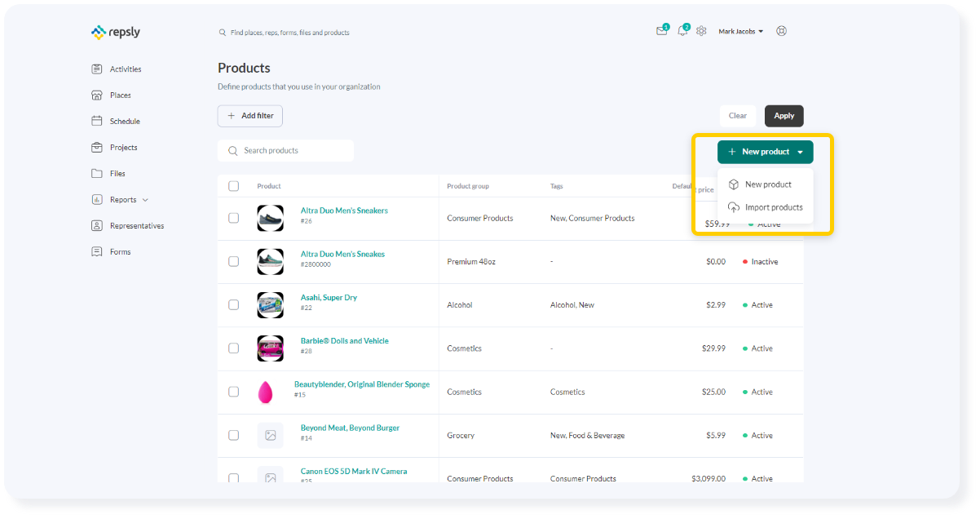Open the settings gear icon

pyautogui.click(x=702, y=29)
